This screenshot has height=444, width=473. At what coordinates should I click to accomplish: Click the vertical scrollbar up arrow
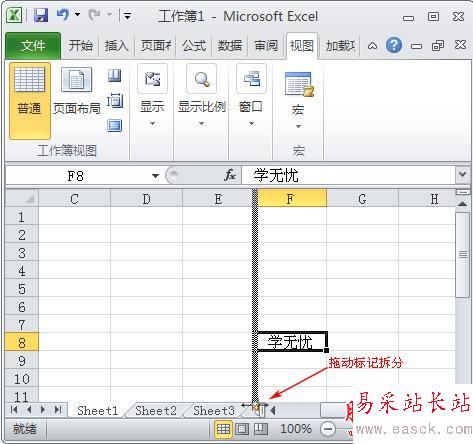pyautogui.click(x=462, y=204)
